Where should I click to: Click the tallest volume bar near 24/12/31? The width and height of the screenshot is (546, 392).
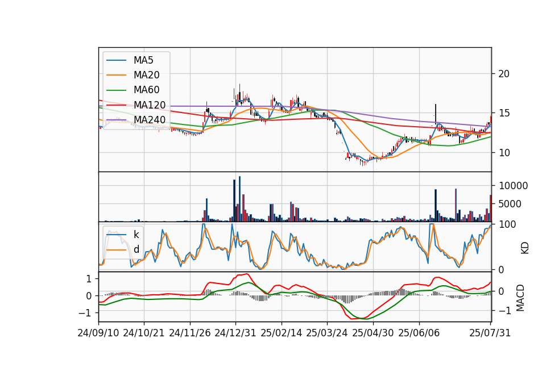[x=239, y=199]
